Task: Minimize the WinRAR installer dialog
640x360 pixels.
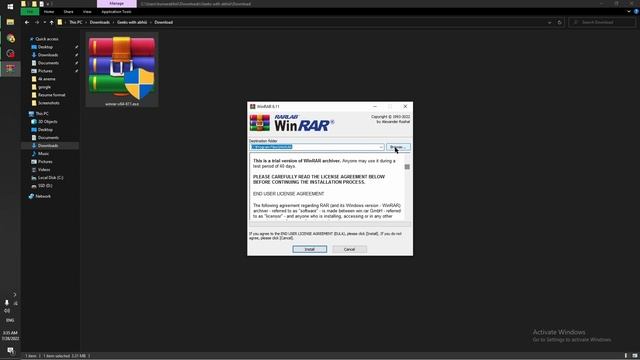Action: [x=375, y=107]
